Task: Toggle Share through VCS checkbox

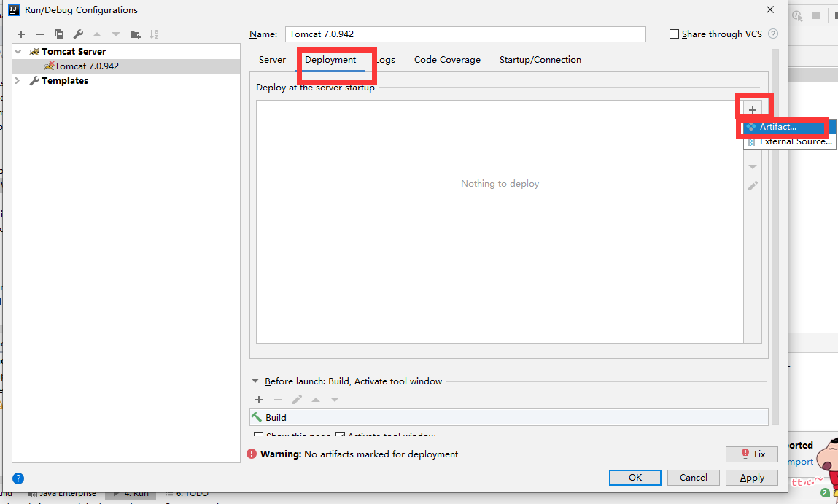Action: (x=674, y=34)
